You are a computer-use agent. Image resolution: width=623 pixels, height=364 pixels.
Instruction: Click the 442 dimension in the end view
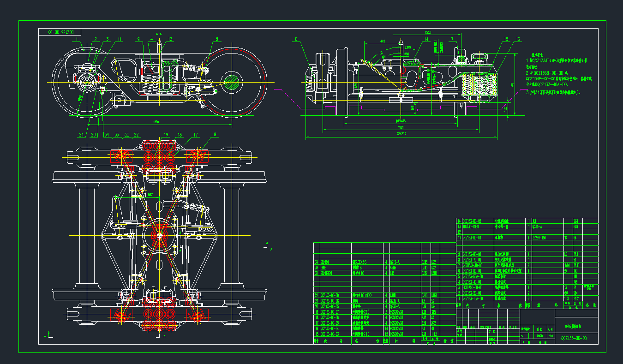(382, 42)
